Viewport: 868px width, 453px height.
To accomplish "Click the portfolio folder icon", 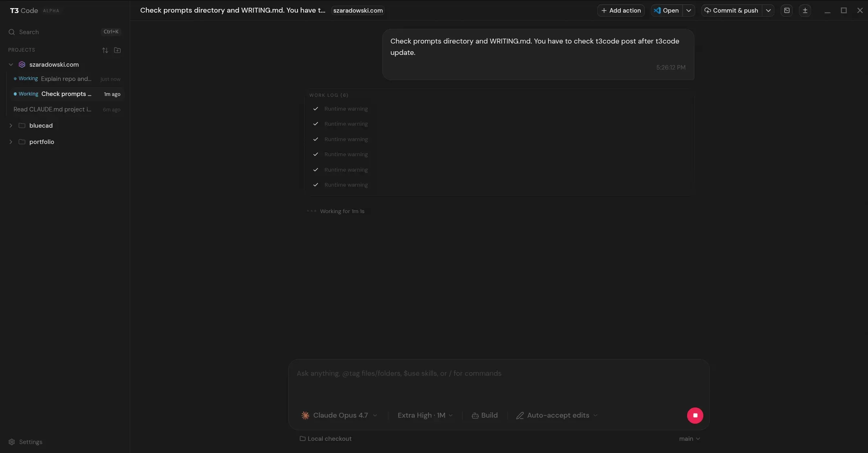I will 22,142.
